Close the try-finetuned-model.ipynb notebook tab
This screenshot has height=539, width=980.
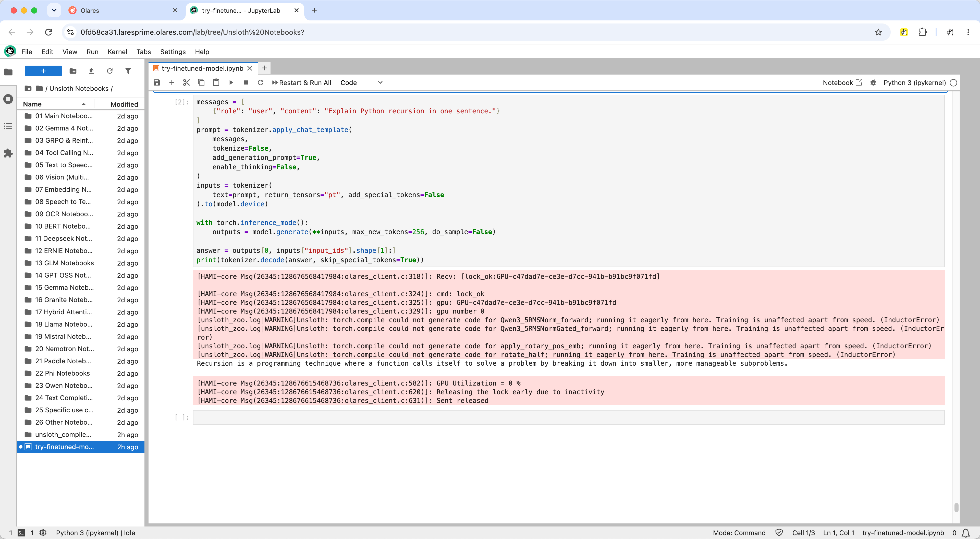coord(250,68)
